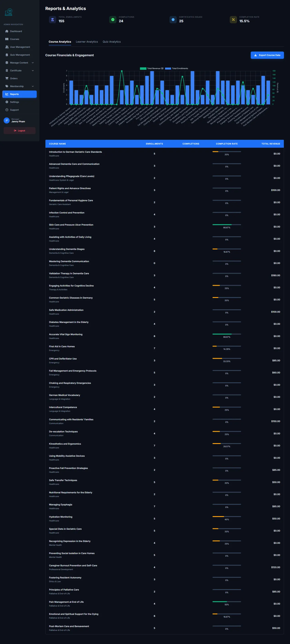Open Settings gear icon in sidebar
290x644 pixels.
tap(7, 102)
